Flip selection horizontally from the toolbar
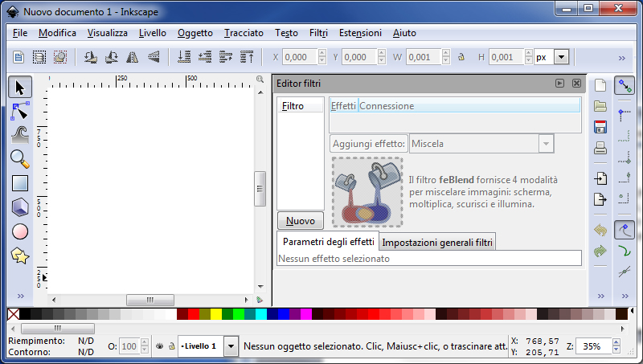Image resolution: width=643 pixels, height=364 pixels. [x=133, y=57]
